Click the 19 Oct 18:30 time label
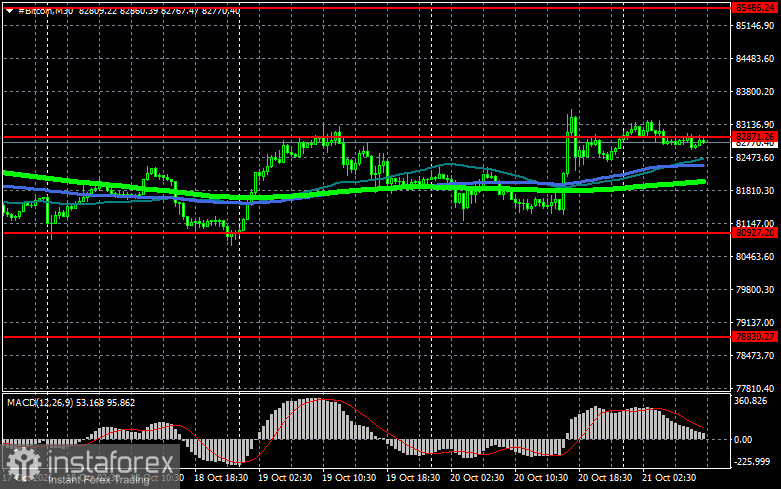The width and height of the screenshot is (781, 489). [x=413, y=478]
